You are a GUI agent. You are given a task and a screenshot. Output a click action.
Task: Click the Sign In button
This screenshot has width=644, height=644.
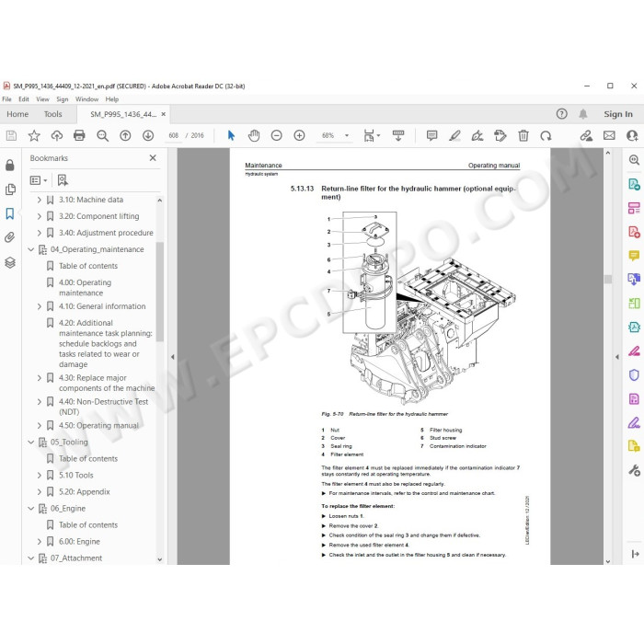coord(618,114)
